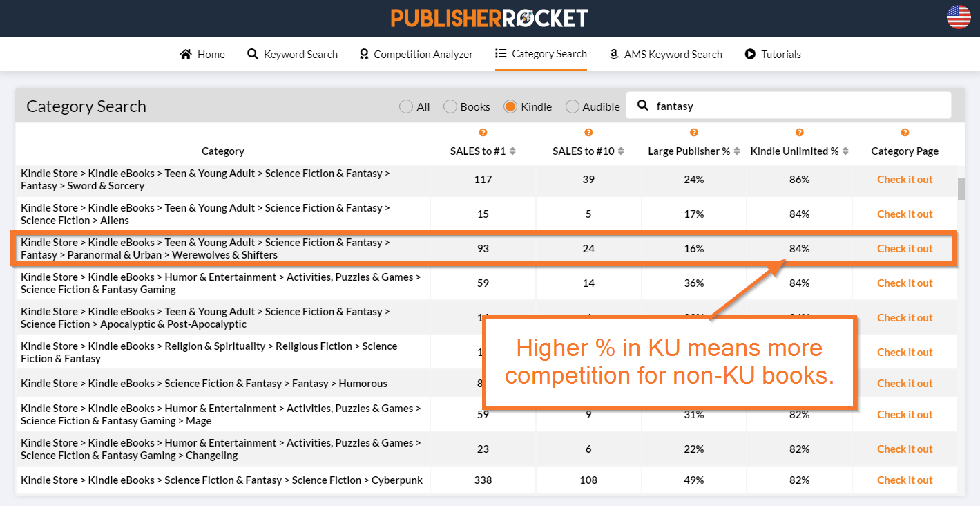This screenshot has width=980, height=506.
Task: Click the help icon above Kindle Unlimited %
Action: (799, 132)
